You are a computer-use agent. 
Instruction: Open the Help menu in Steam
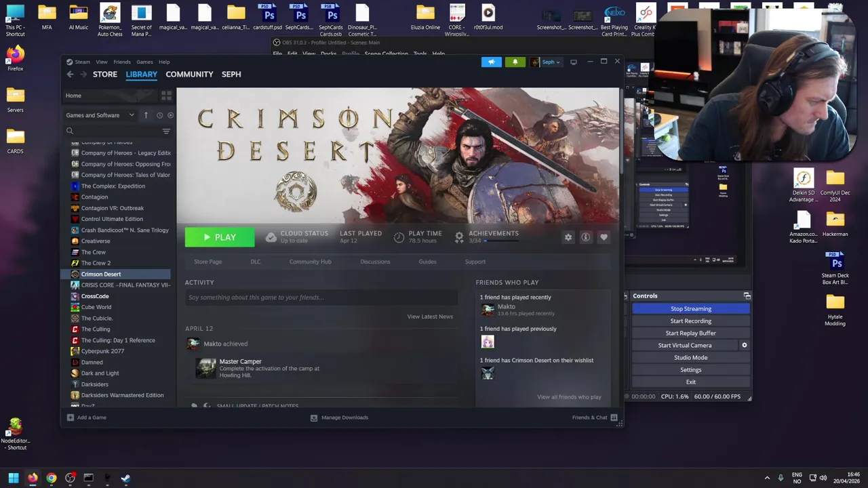pos(164,62)
